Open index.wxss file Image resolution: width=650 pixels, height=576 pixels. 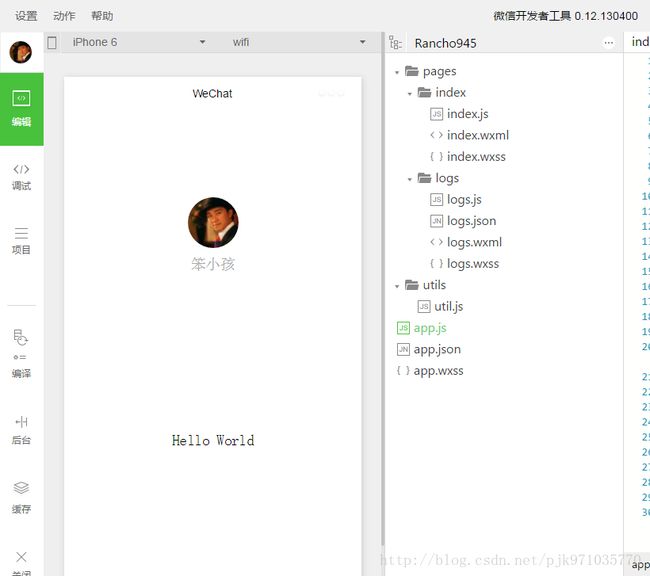click(468, 157)
